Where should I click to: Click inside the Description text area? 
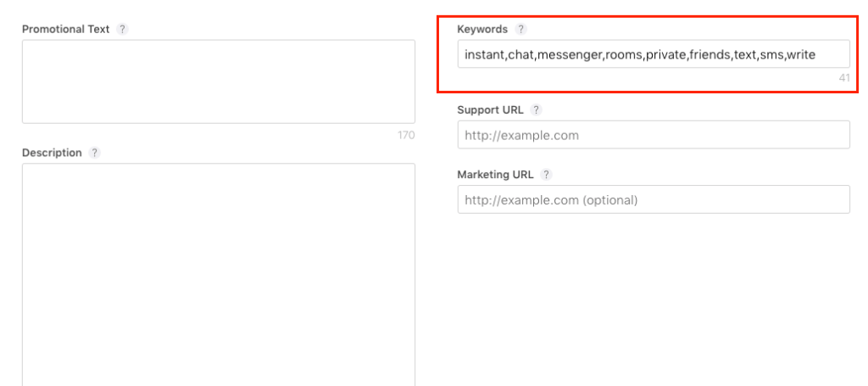(218, 271)
